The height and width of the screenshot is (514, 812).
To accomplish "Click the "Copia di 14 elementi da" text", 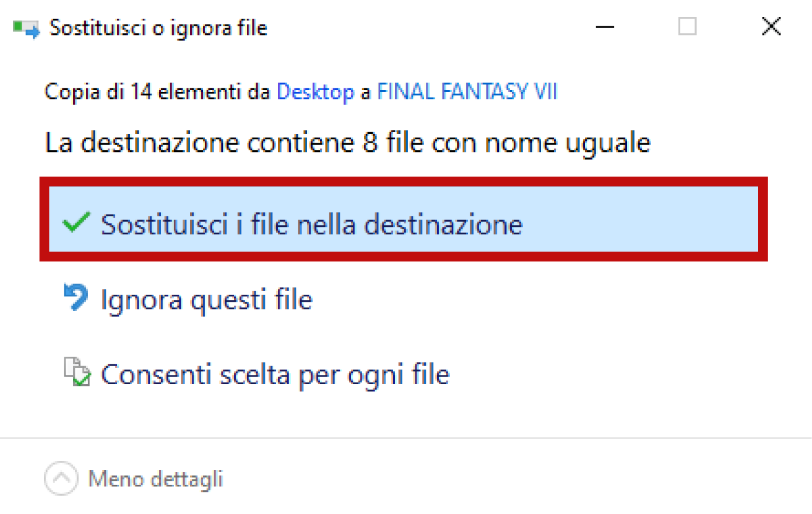I will 157,92.
